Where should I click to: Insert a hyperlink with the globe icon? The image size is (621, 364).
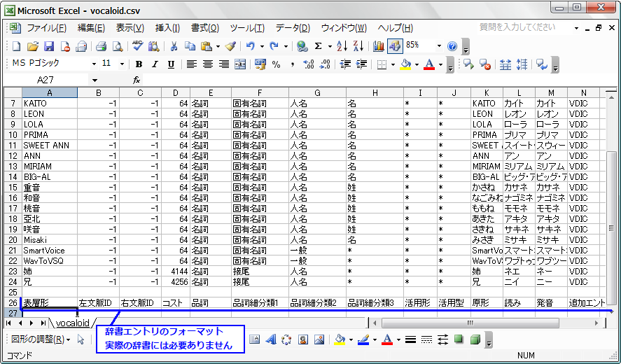click(302, 46)
